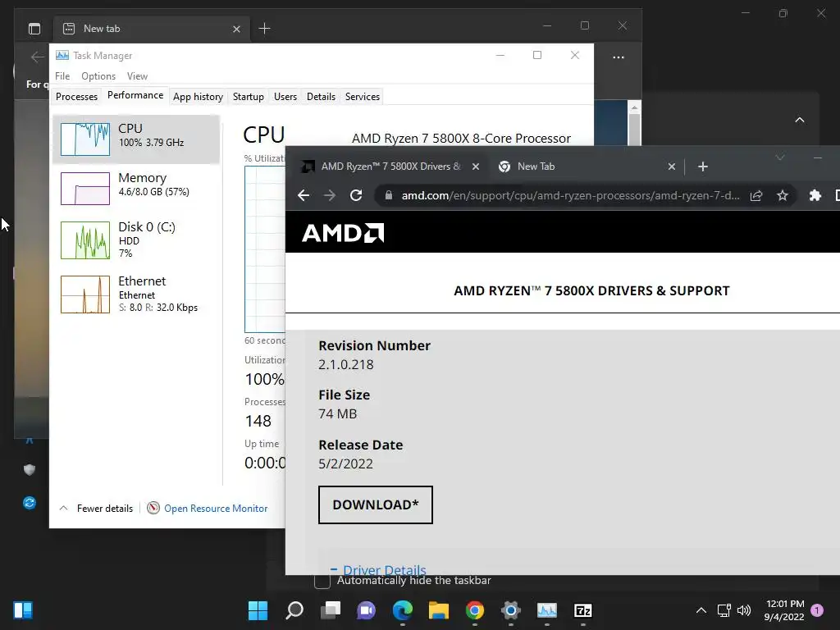Select the Ethernet graph thumbnail
Screen dimensions: 840x630
[85, 294]
